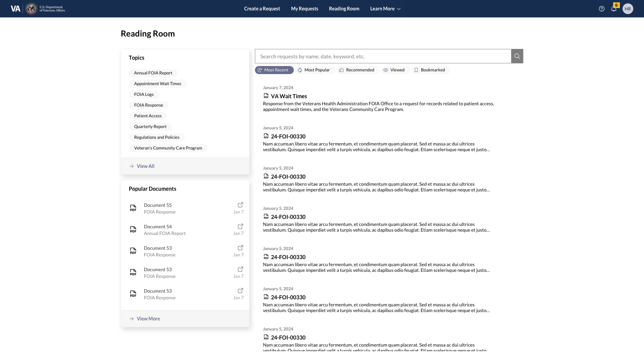Viewport: 644px width, 362px height.
Task: Click View More under Popular Documents
Action: tap(148, 318)
